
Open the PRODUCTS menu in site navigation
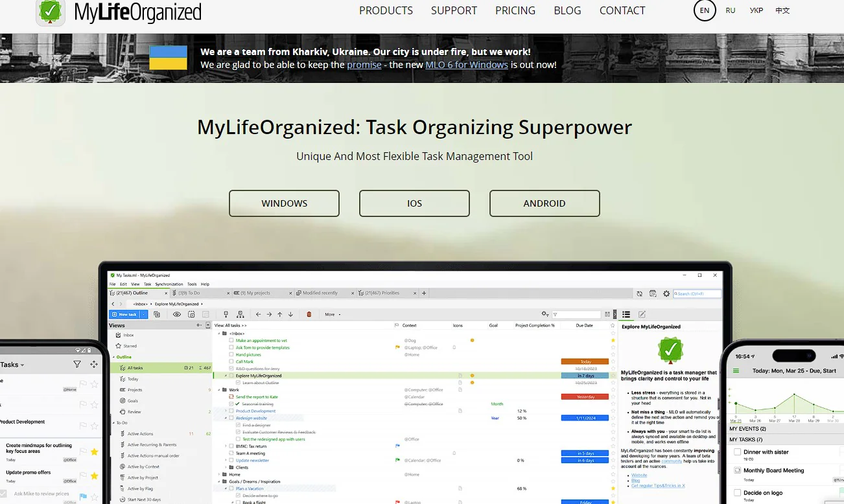[386, 10]
